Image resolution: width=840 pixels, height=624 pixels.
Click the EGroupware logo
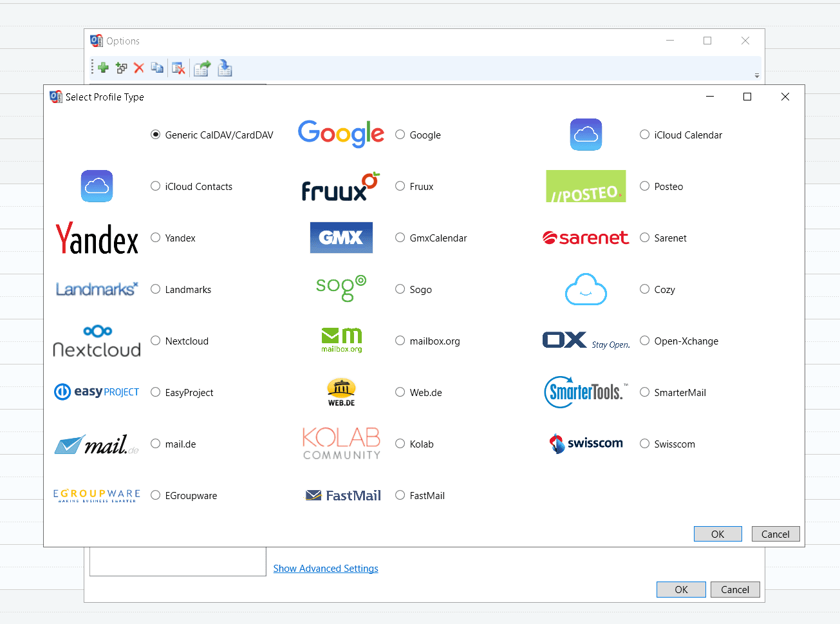click(x=97, y=495)
